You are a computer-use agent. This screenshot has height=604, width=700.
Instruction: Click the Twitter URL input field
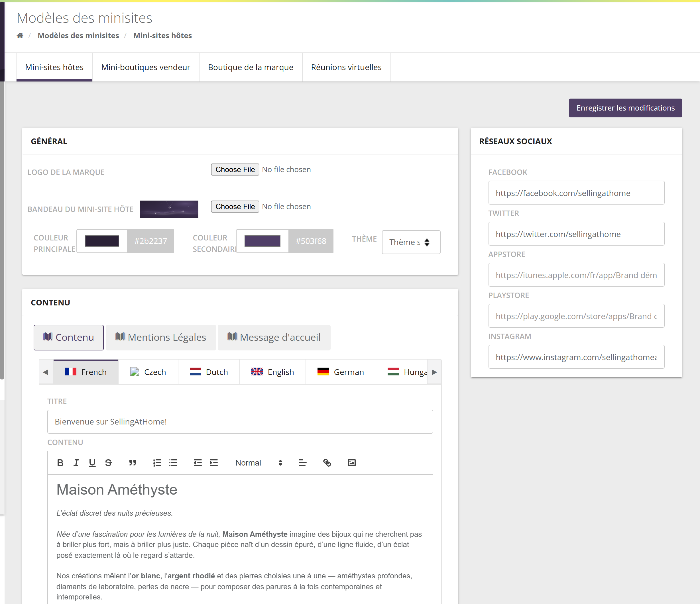tap(576, 234)
